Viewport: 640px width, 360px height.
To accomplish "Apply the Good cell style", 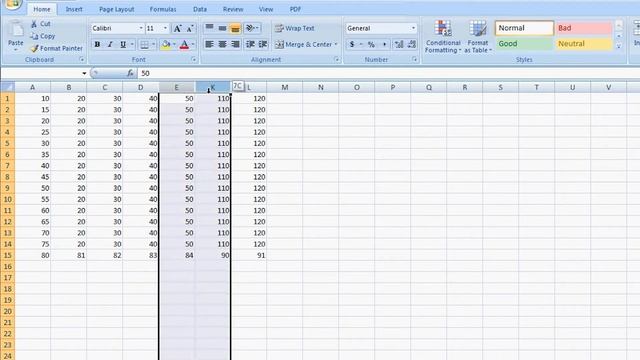I will pyautogui.click(x=524, y=44).
